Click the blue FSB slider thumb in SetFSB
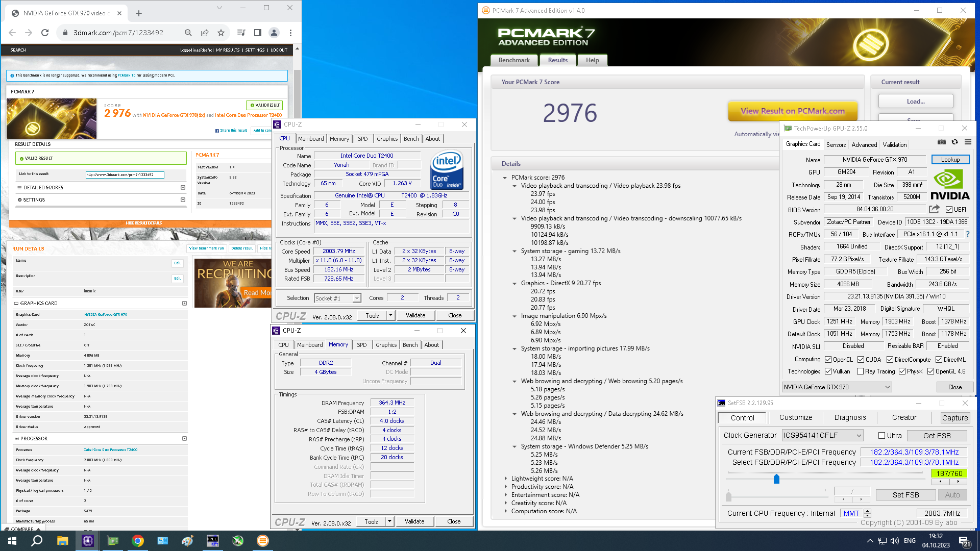 (776, 479)
